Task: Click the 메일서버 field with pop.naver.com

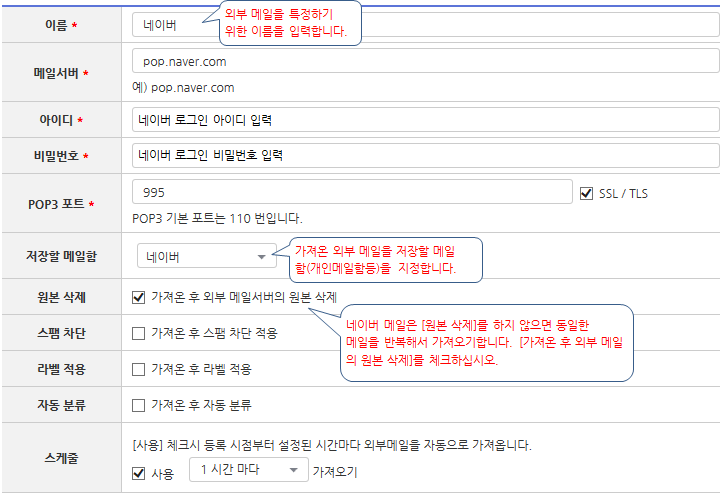Action: [x=425, y=62]
